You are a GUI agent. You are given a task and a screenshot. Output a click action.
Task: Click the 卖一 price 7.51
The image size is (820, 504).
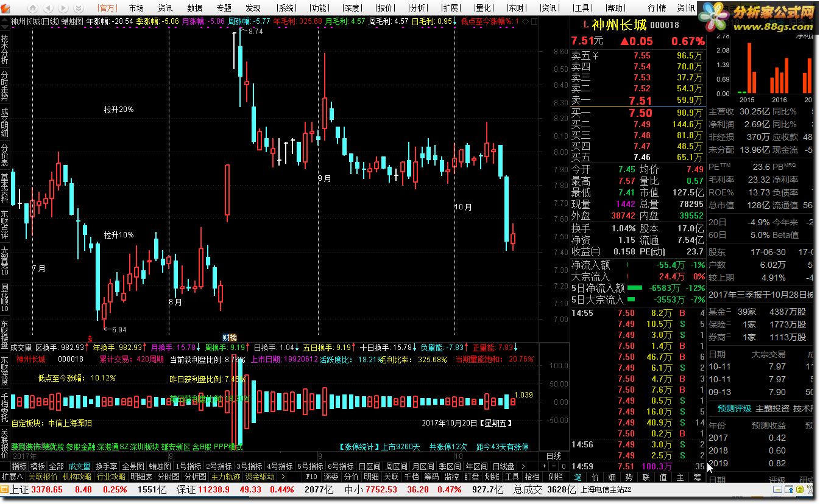point(640,101)
